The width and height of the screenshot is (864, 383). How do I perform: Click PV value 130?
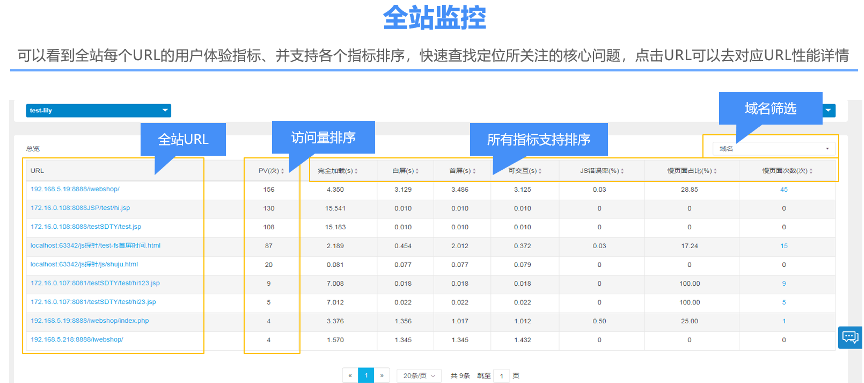pyautogui.click(x=269, y=208)
